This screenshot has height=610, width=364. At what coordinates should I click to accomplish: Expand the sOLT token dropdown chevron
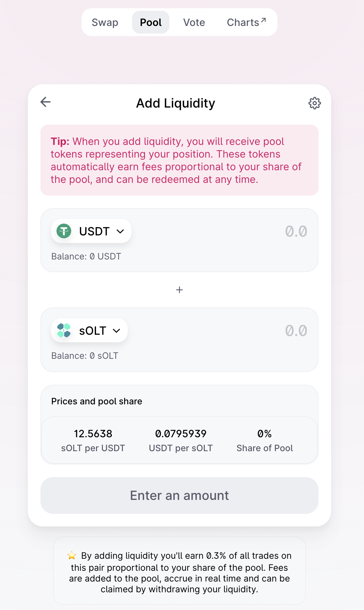(x=117, y=331)
